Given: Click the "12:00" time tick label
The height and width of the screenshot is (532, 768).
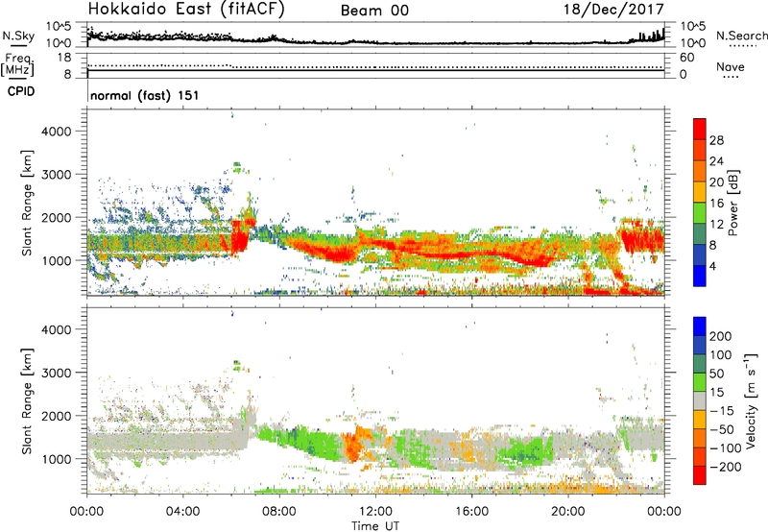Looking at the screenshot, I should point(375,512).
